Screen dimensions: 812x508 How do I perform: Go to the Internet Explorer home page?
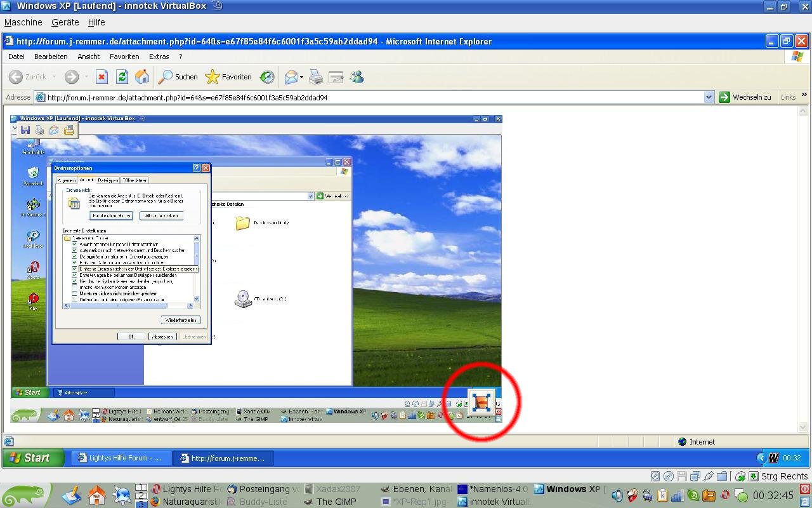coord(142,77)
